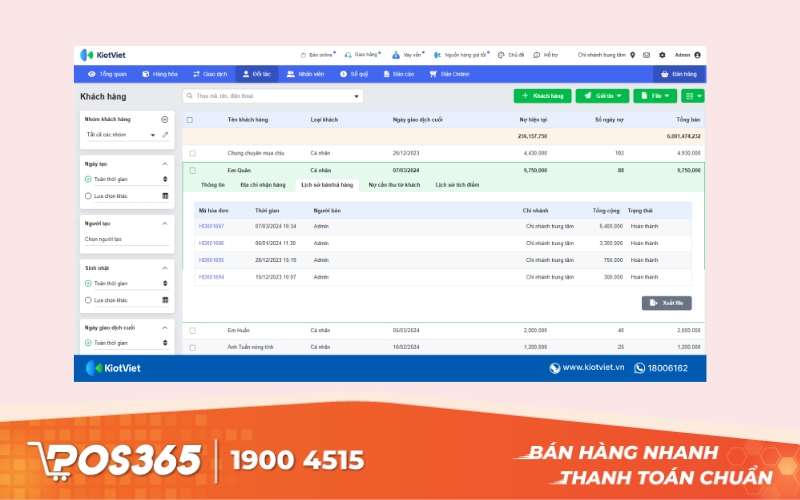Switch to the Thông tin tab

click(x=213, y=185)
